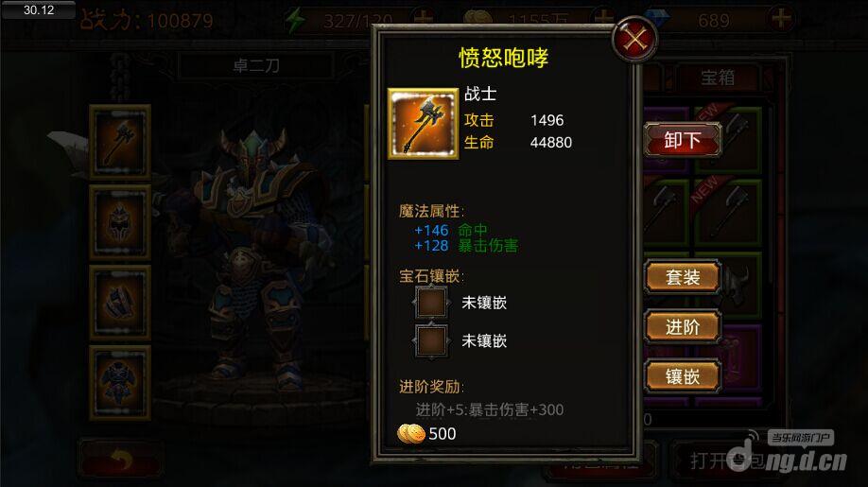Select the equipped axe weapon slot
Image resolution: width=868 pixels, height=487 pixels.
(x=120, y=142)
